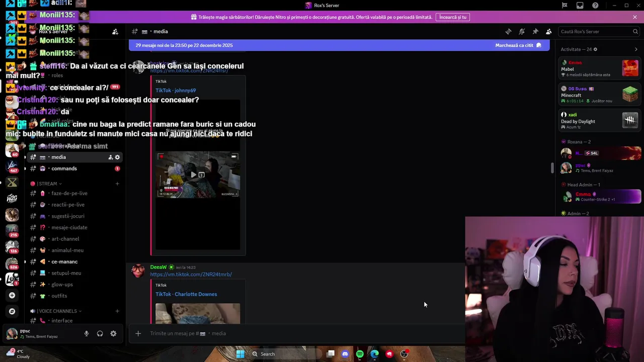
Task: Open 'TikTok · Charlotte Downes' embed link
Action: click(x=186, y=294)
